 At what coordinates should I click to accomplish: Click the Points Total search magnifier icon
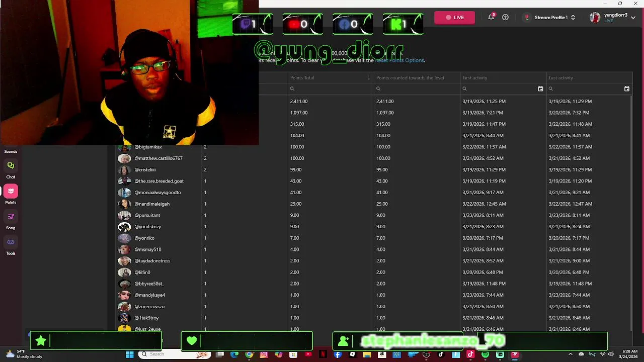tap(292, 89)
